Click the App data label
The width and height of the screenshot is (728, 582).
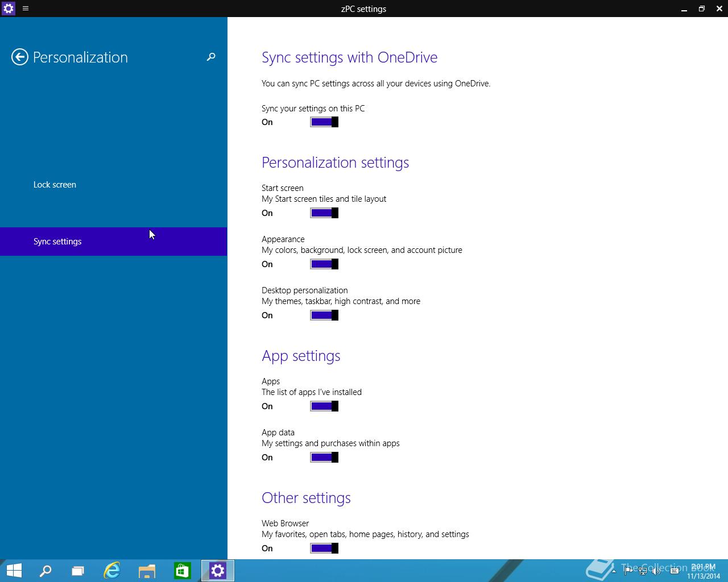(x=278, y=433)
